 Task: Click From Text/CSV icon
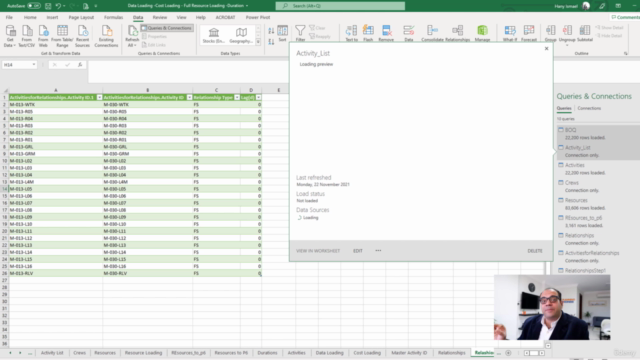(27, 36)
